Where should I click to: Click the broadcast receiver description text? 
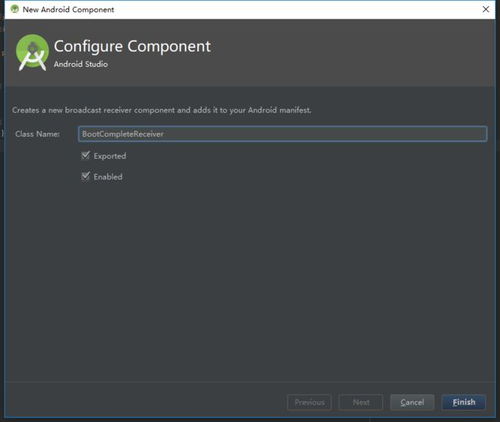pyautogui.click(x=162, y=110)
